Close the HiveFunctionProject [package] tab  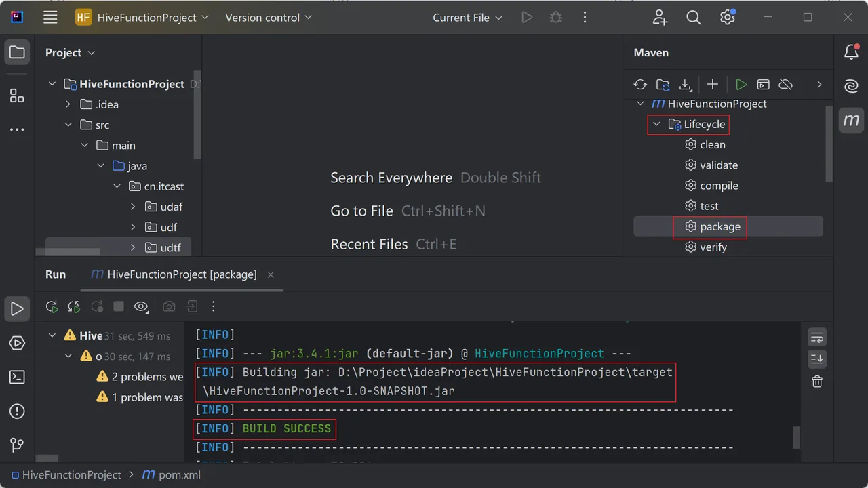tap(271, 274)
